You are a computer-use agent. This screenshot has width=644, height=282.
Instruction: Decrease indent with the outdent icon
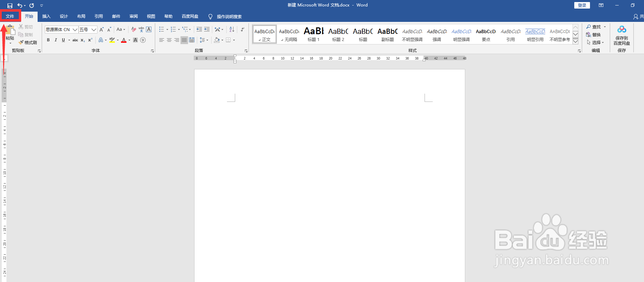coord(199,29)
